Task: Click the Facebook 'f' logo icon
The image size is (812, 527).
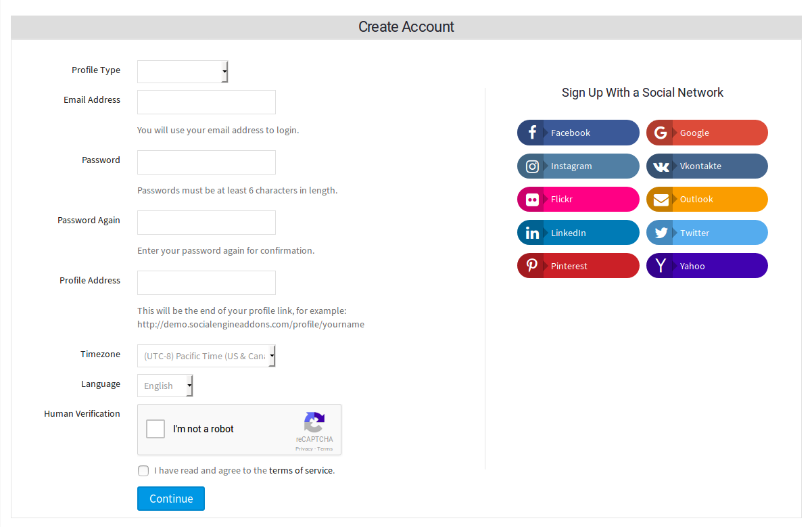Action: pyautogui.click(x=532, y=133)
